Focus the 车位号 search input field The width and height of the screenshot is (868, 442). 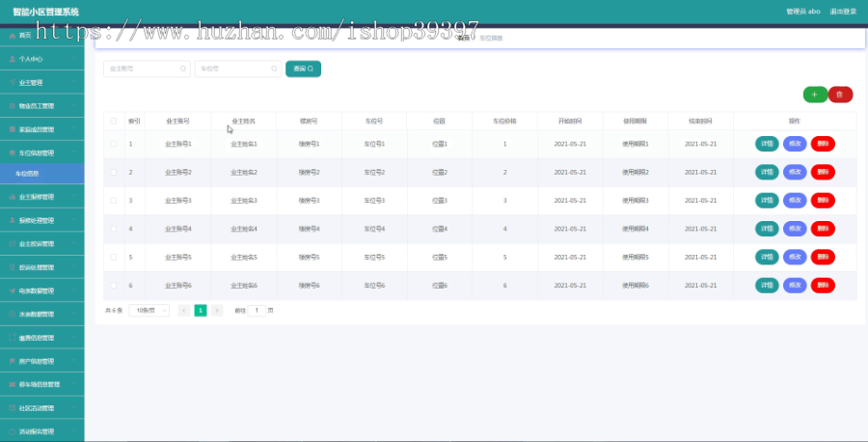point(237,69)
